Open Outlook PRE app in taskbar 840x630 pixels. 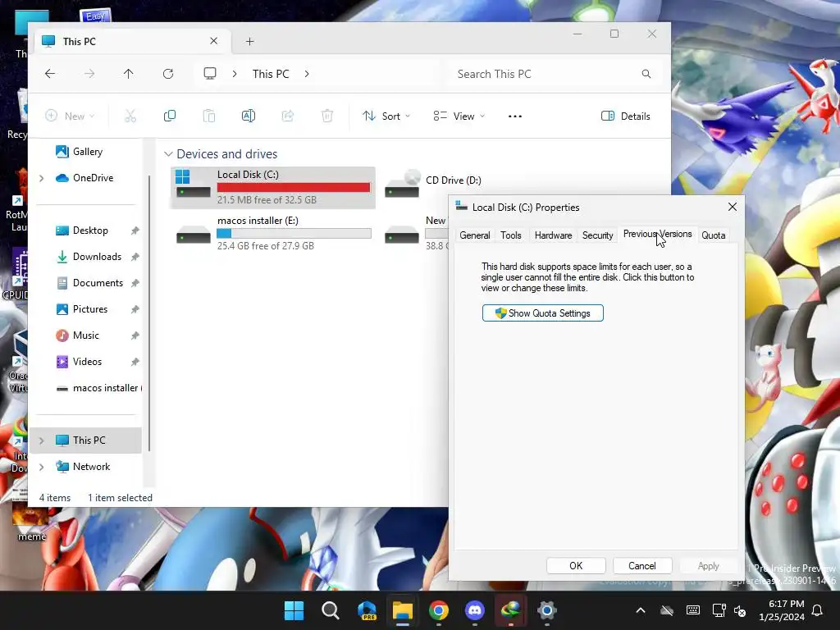(x=367, y=610)
